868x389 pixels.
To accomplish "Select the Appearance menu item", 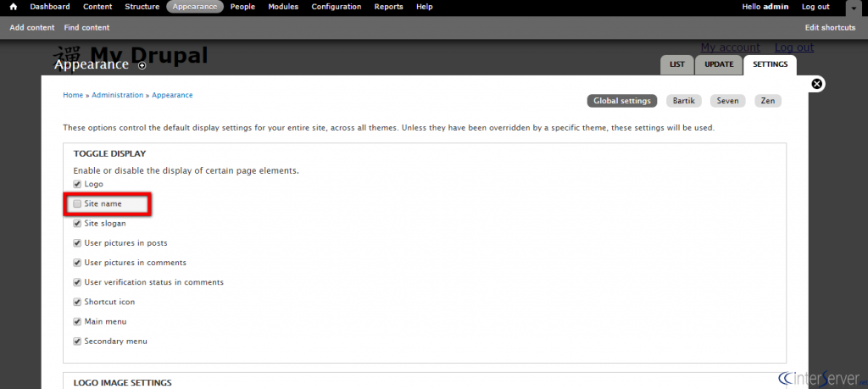I will [x=195, y=7].
